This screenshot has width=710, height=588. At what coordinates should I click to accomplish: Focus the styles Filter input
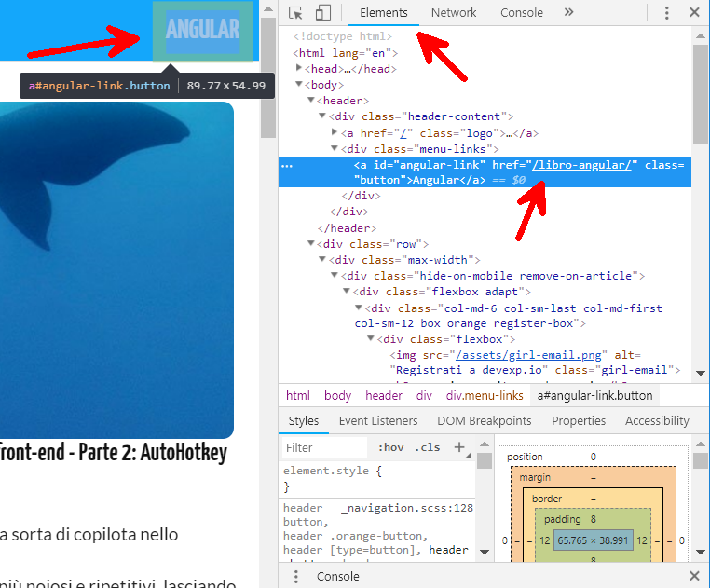324,447
